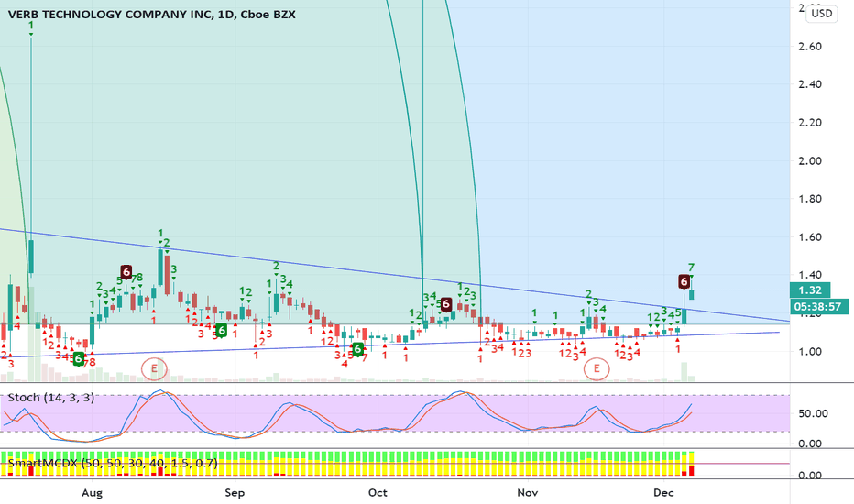
Task: Click the Oct label on the time axis
Action: [x=378, y=493]
